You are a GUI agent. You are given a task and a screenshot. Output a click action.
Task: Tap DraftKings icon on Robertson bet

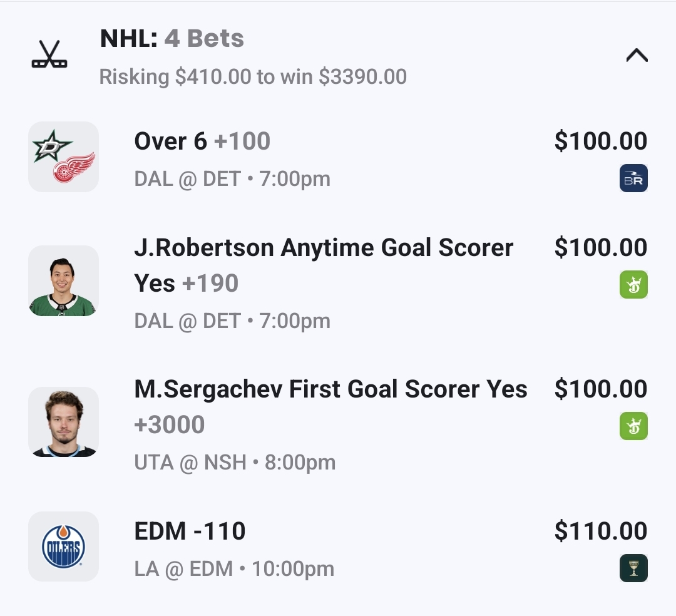click(x=633, y=285)
